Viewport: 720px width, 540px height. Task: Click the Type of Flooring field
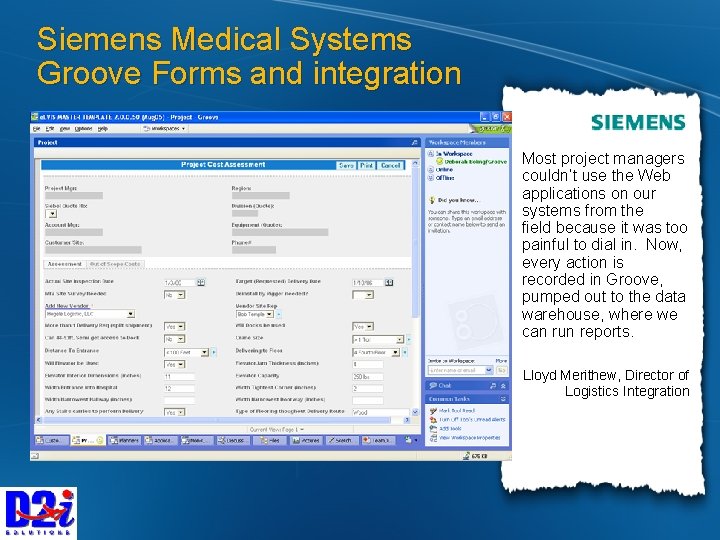(x=381, y=412)
